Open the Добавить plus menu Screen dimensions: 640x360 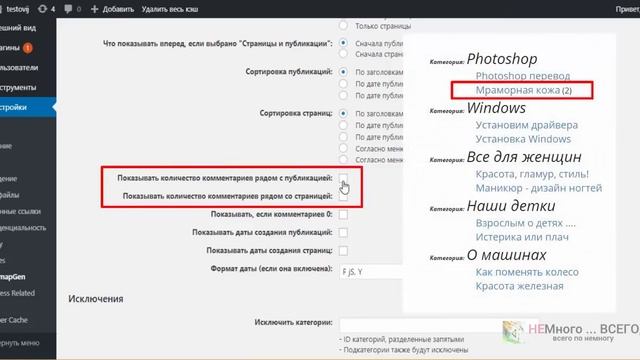[112, 9]
